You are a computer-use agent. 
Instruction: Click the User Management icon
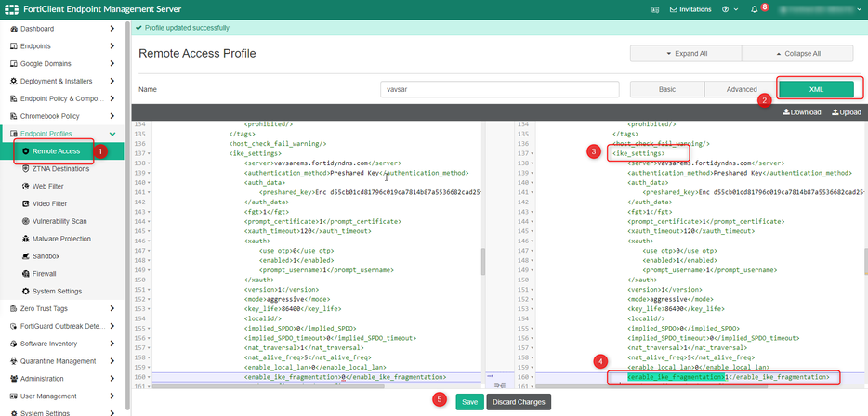click(x=14, y=396)
